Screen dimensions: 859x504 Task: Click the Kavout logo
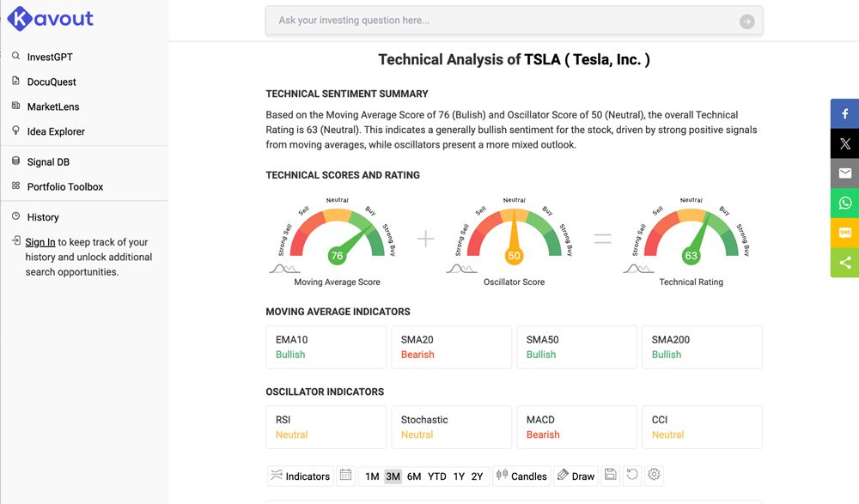pos(50,18)
